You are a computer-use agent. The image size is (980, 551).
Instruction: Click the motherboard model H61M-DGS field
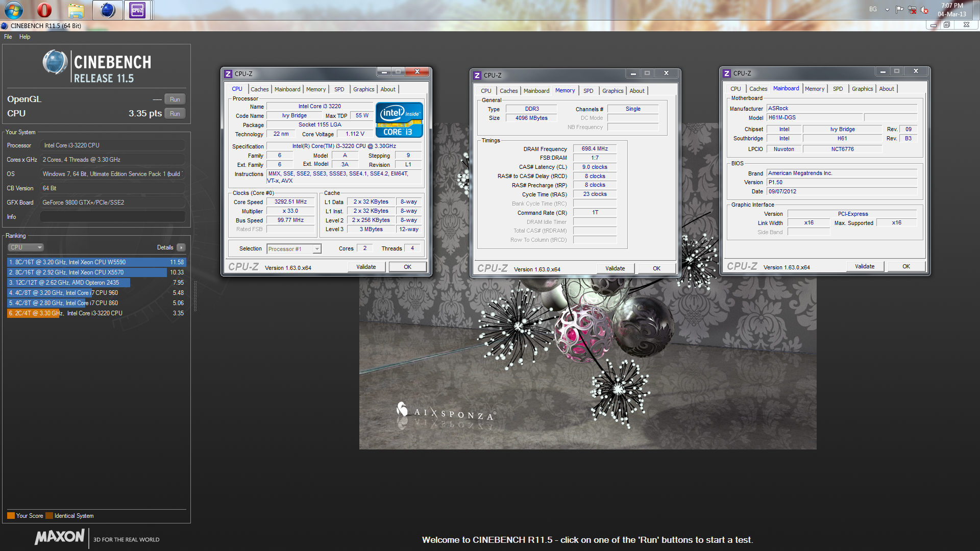[815, 118]
